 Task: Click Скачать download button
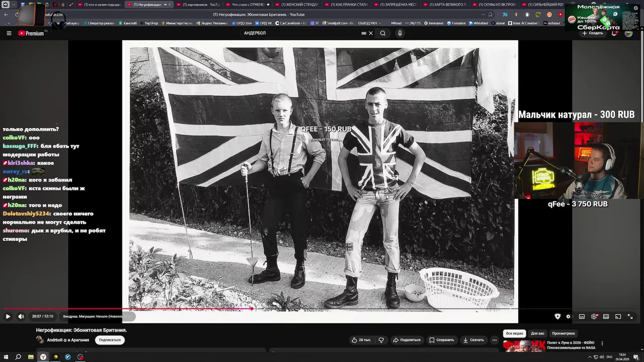tap(473, 340)
